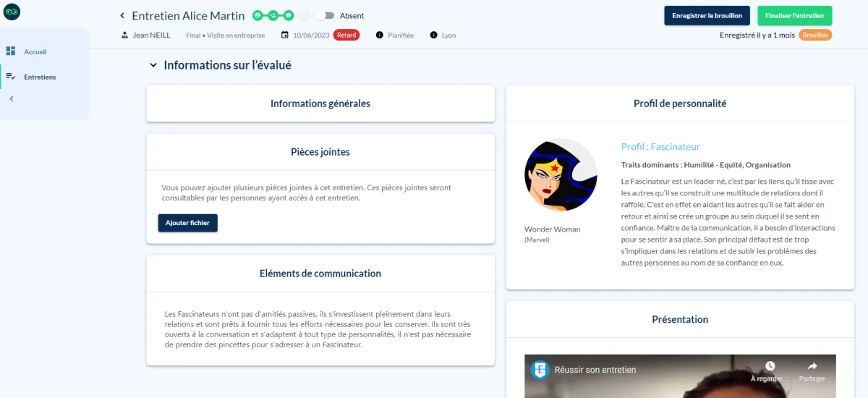Collapse the Informations sur l'évalué section
Screen dimensions: 868x398
pyautogui.click(x=153, y=65)
